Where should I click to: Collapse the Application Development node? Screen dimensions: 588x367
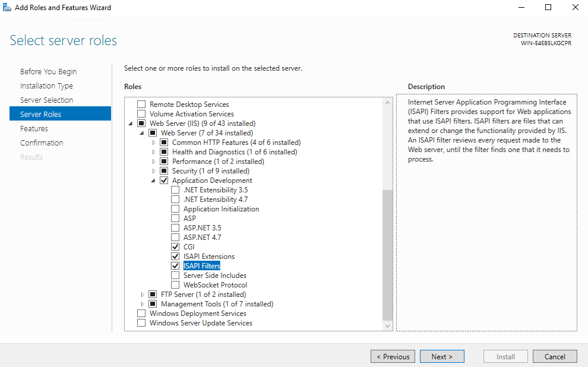click(153, 181)
